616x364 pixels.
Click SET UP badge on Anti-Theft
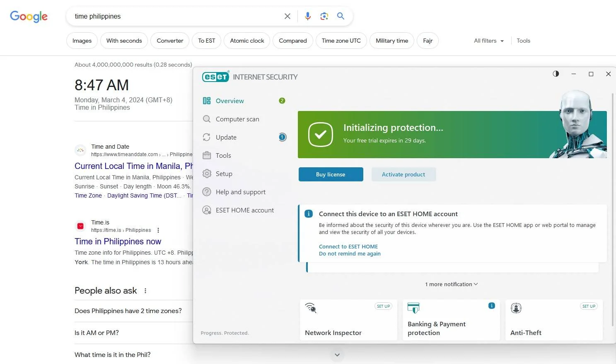click(589, 306)
